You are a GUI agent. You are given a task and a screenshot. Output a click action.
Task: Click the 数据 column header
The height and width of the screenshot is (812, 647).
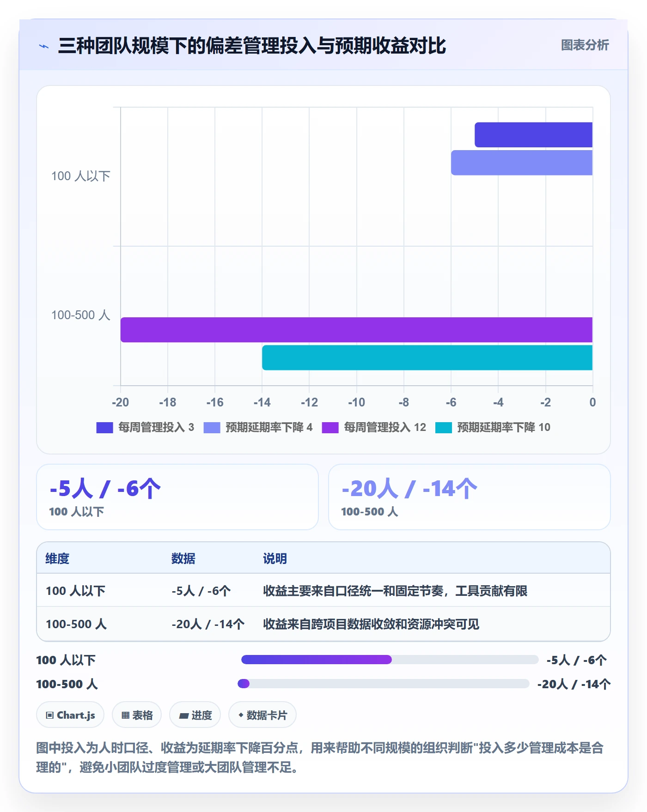pos(183,558)
